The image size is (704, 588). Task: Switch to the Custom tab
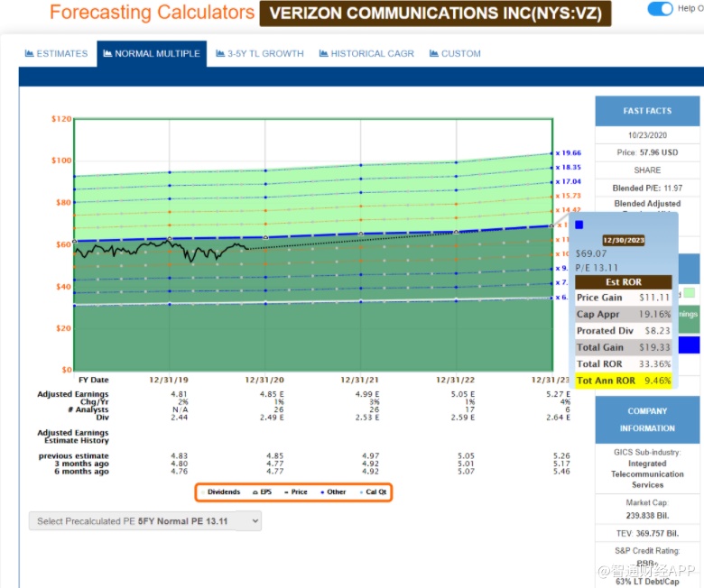(x=455, y=54)
